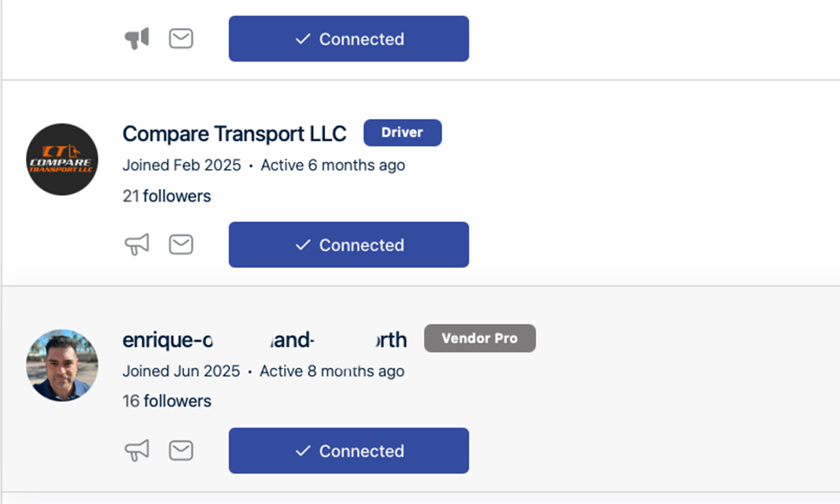Click the topmost Connected button
Image resolution: width=840 pixels, height=504 pixels.
point(349,39)
